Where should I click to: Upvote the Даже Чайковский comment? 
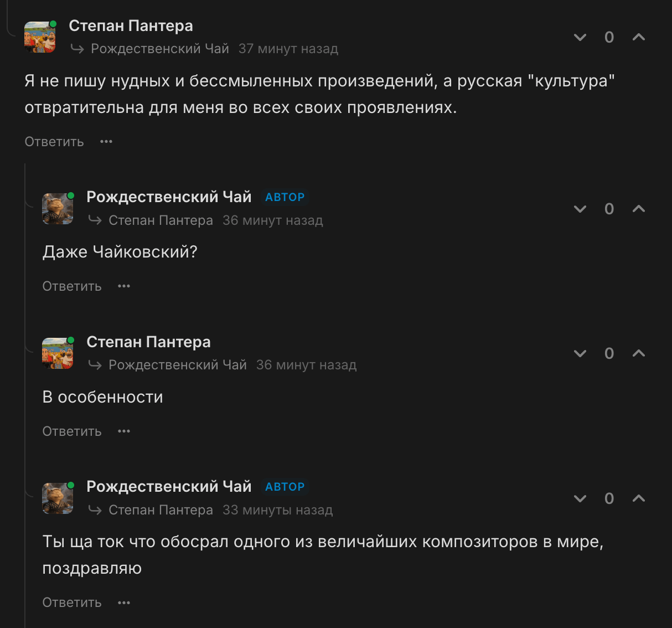click(638, 209)
